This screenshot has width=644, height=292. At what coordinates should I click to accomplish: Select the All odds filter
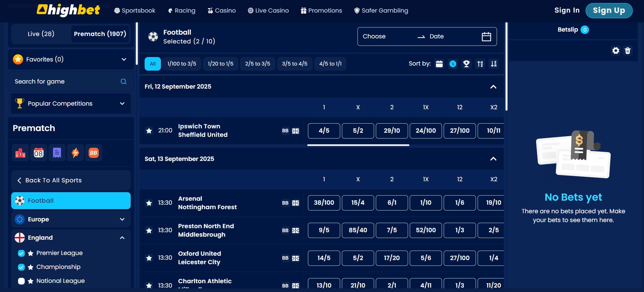coord(153,64)
